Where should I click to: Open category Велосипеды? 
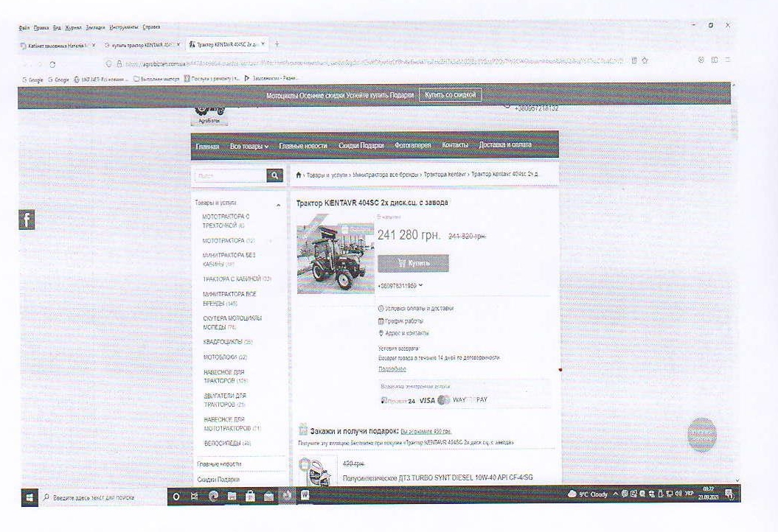(x=228, y=444)
